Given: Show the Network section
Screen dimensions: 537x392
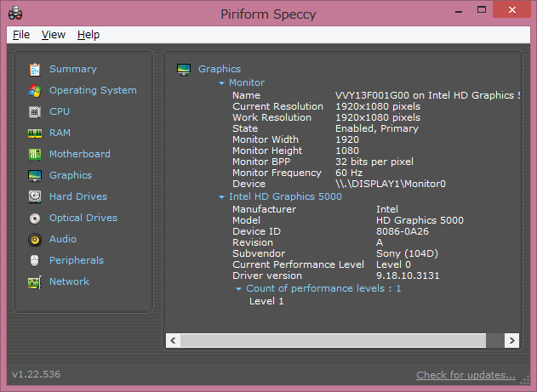Looking at the screenshot, I should click(x=69, y=281).
